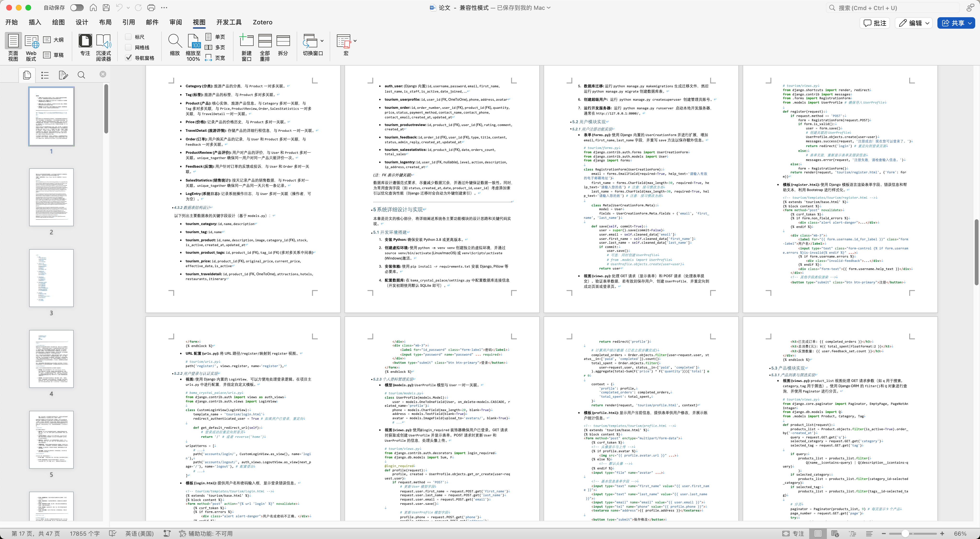The width and height of the screenshot is (980, 539).
Task: Enable the gridlines checkbox
Action: tap(128, 48)
